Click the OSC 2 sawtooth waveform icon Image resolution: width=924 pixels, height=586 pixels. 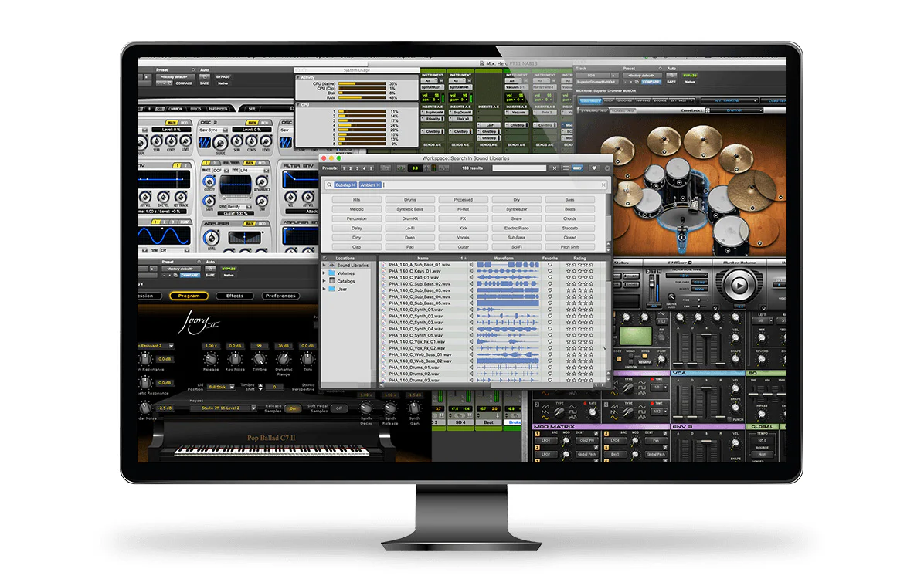pos(205,143)
